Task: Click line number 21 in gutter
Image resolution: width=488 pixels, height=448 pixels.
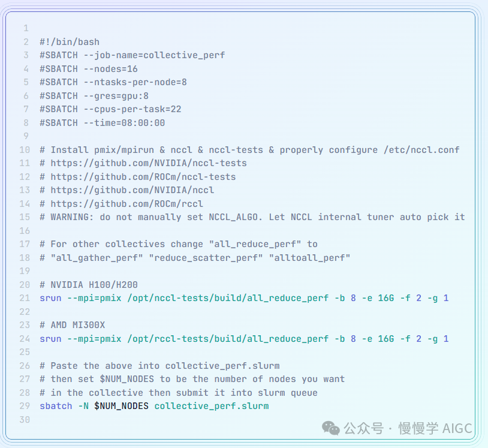Action: point(25,298)
